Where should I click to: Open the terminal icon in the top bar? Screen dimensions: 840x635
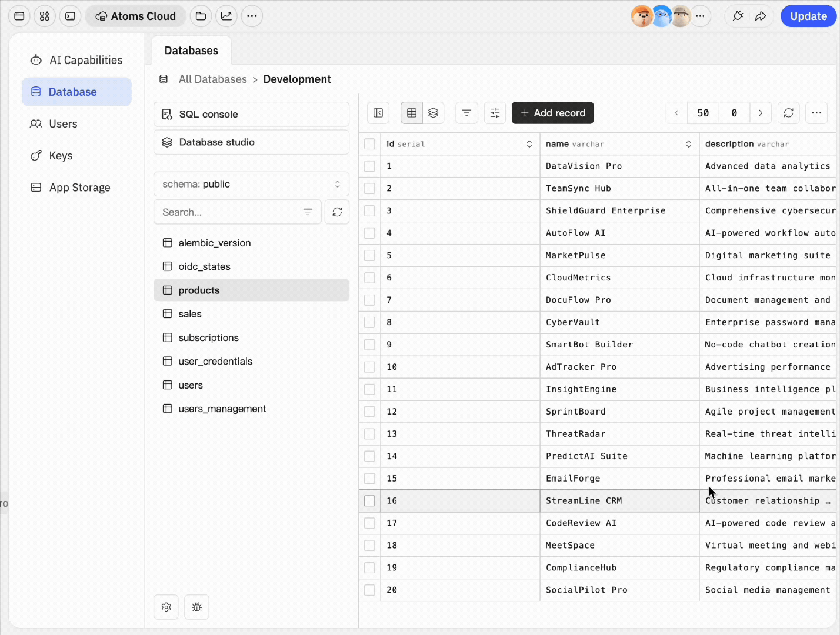tap(70, 16)
